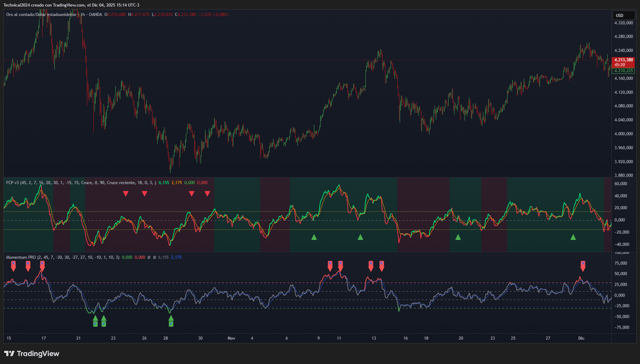Click the 4.000,000 level on price scale
Image resolution: width=640 pixels, height=364 pixels.
pyautogui.click(x=623, y=134)
